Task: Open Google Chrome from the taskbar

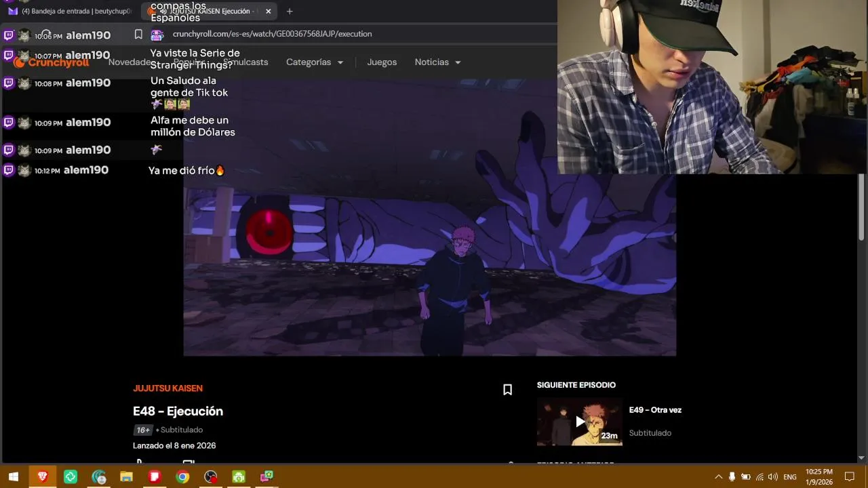Action: click(182, 477)
